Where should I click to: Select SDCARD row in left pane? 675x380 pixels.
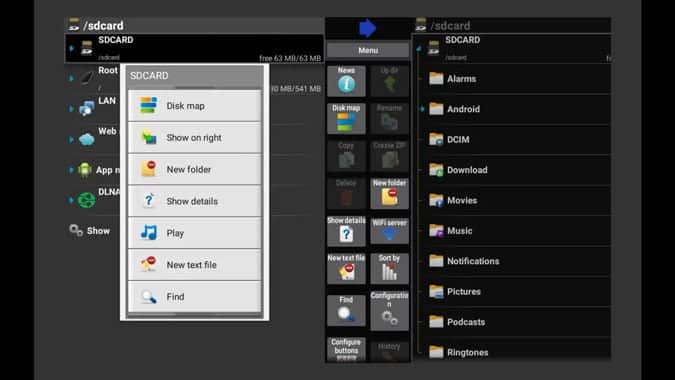tap(194, 49)
